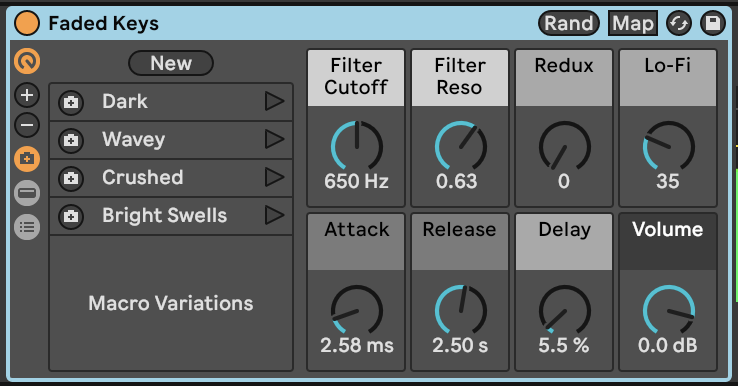Launch the Bright Swells variation play arrow

point(274,216)
